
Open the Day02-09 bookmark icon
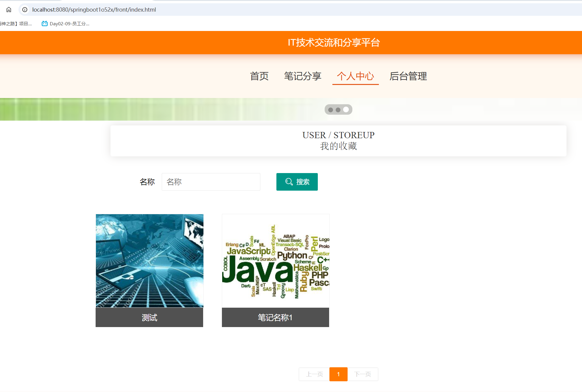[45, 24]
